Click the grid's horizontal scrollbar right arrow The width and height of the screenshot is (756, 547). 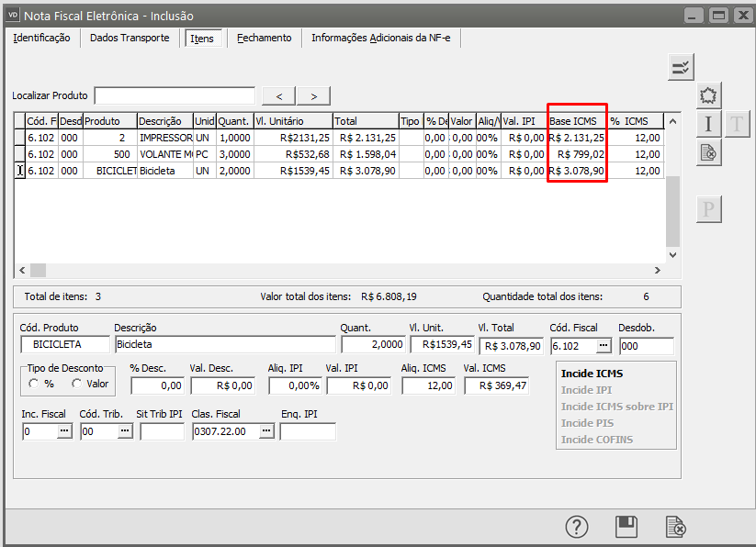[x=657, y=271]
